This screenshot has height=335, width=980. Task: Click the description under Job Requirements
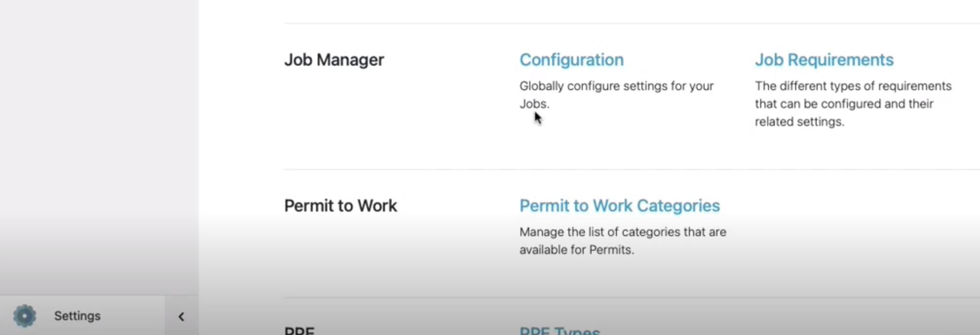pyautogui.click(x=853, y=103)
